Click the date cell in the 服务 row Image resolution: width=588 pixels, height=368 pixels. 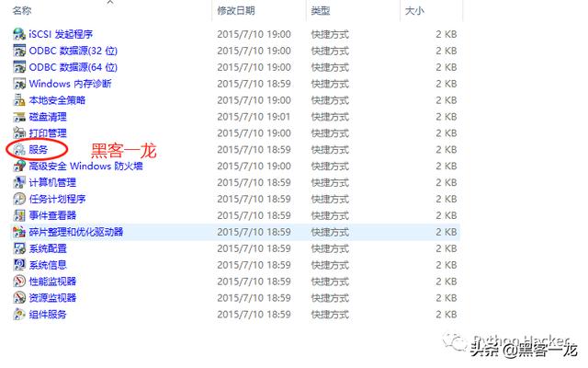click(254, 149)
